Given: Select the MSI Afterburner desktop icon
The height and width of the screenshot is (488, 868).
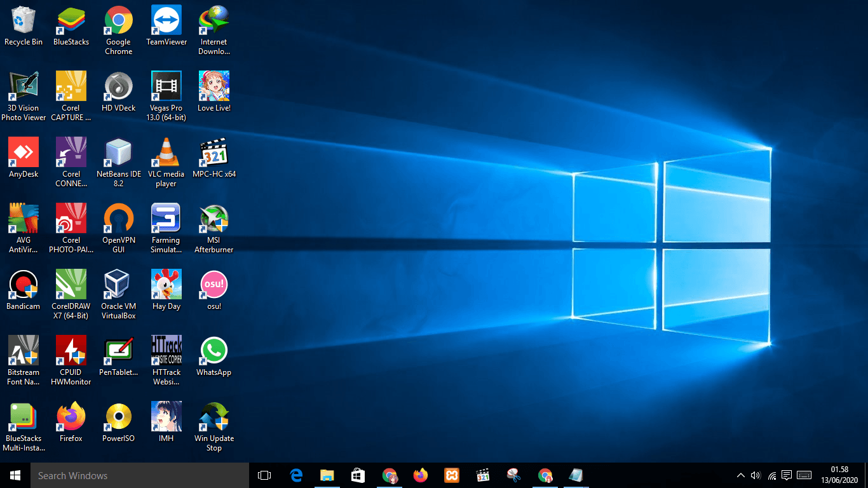Looking at the screenshot, I should coord(214,228).
